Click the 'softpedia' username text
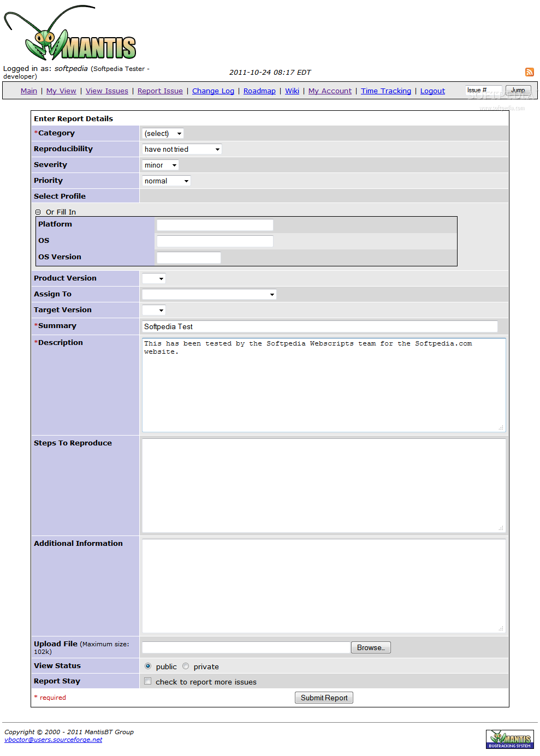540x756 pixels. click(71, 69)
